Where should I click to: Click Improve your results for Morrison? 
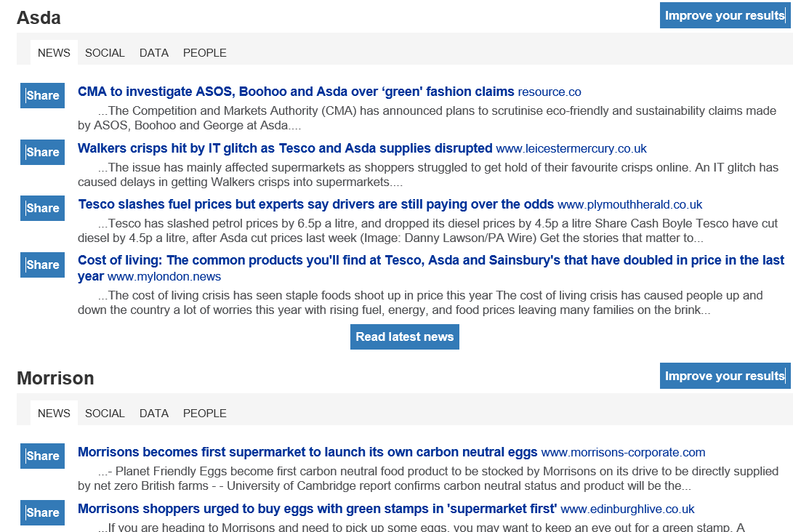pyautogui.click(x=725, y=376)
